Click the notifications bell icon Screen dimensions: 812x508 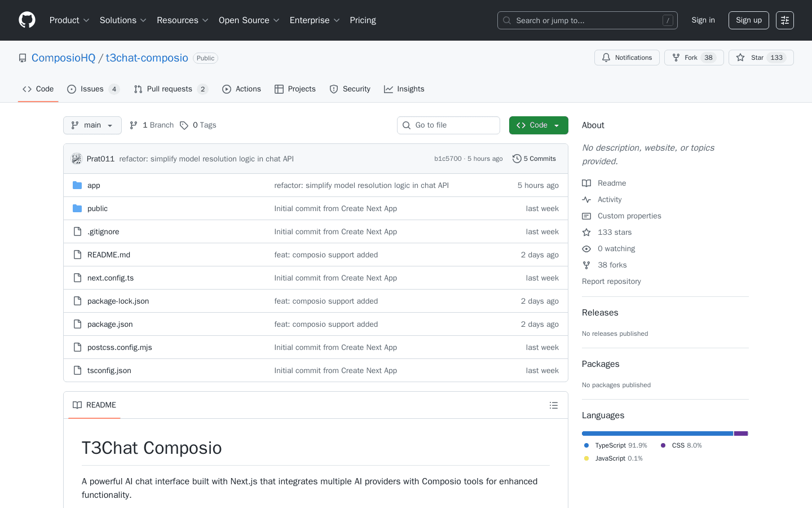pos(606,57)
